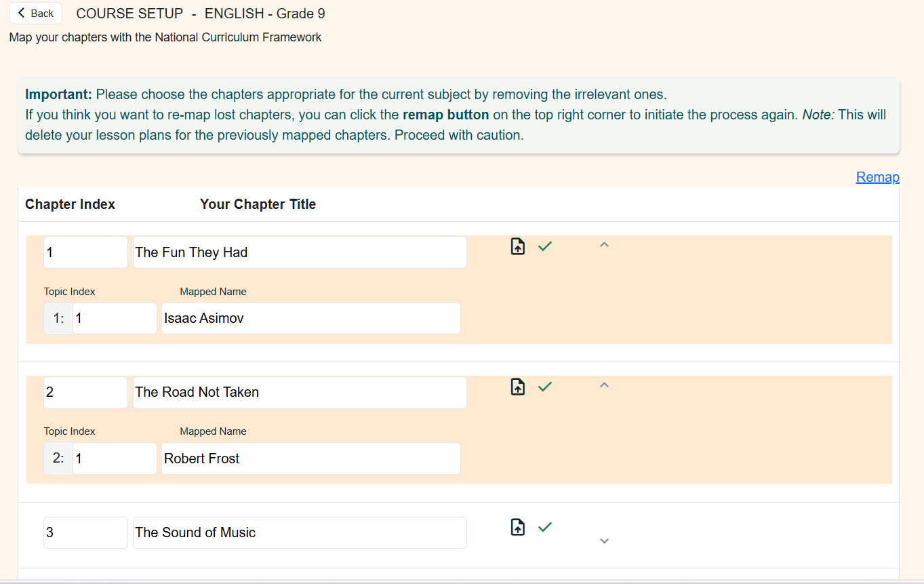Click the green checkmark for The Sound of Music
This screenshot has height=584, width=924.
545,527
